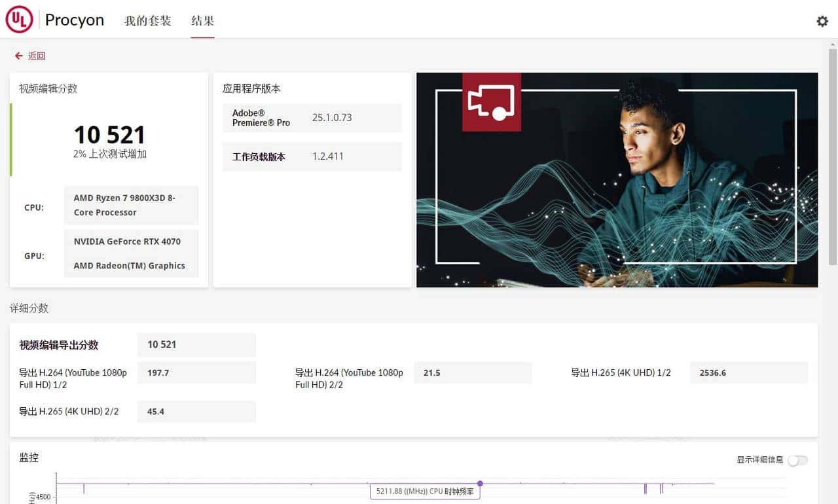Click the video editing preview image
Screen dimensions: 838x504
(617, 179)
